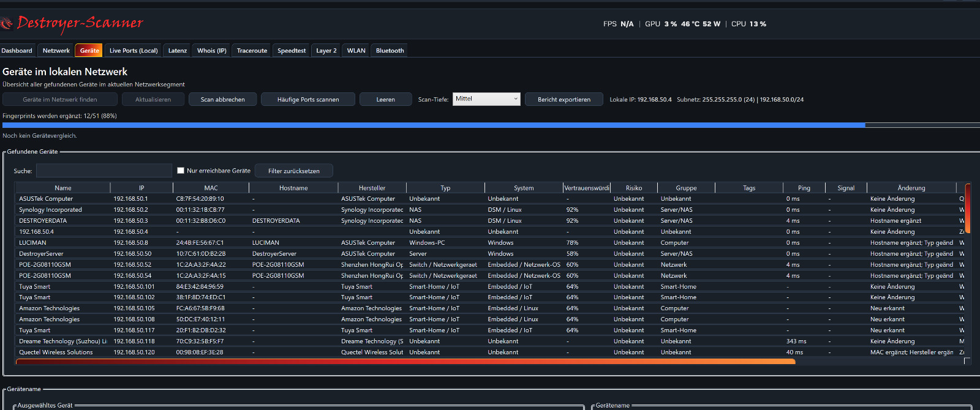Switch to the Layer 2 tab
The width and height of the screenshot is (980, 410).
[x=326, y=51]
